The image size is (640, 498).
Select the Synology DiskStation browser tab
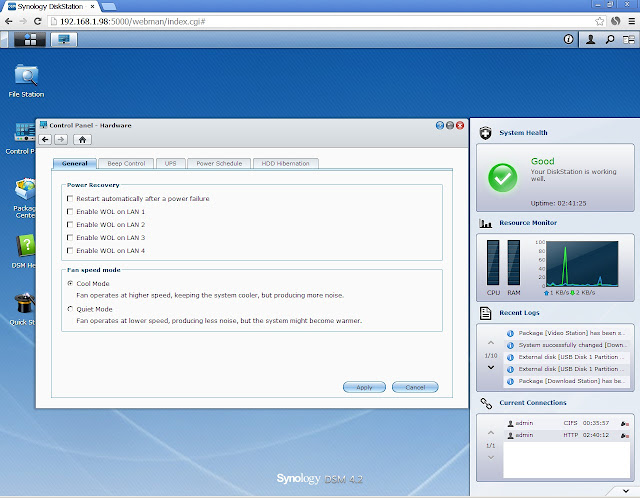point(51,7)
